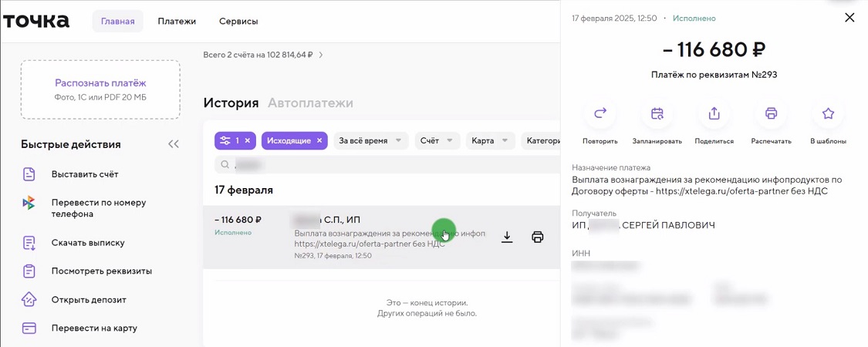868x347 pixels.
Task: Click the В шаблоны star icon
Action: (828, 113)
